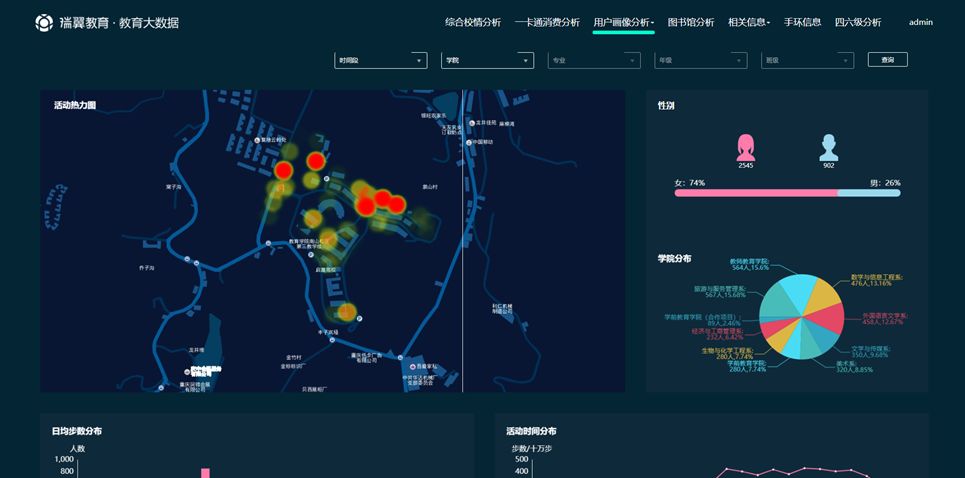
Task: Click the pink female portion of gender bar
Action: point(756,193)
